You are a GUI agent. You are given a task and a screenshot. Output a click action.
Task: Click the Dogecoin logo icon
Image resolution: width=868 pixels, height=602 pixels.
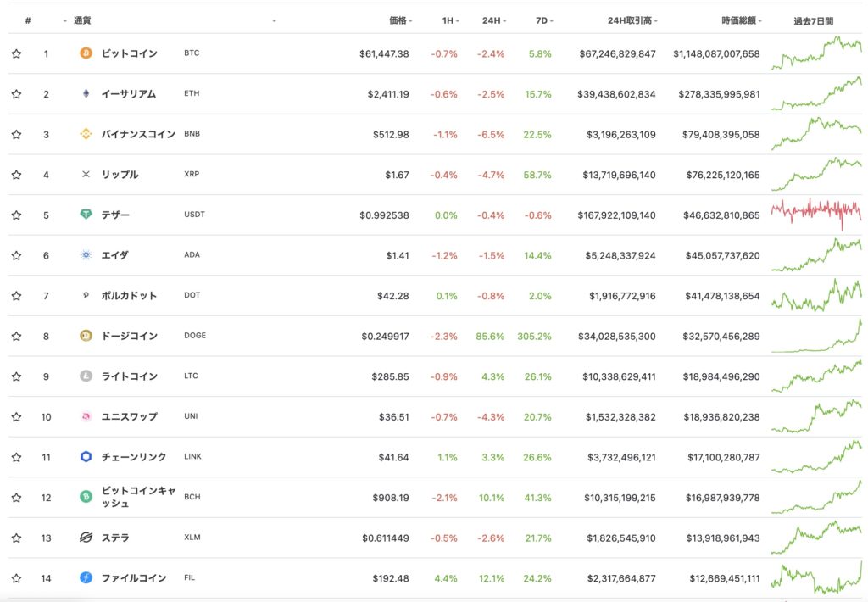(x=86, y=336)
